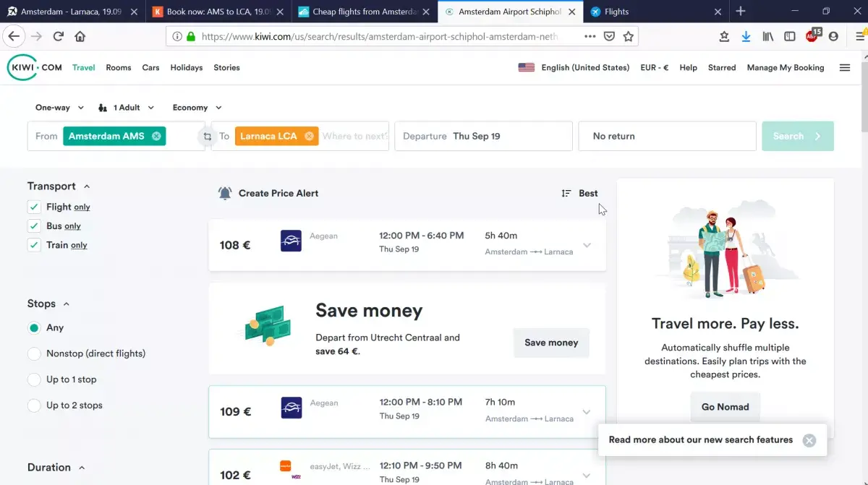Click the Aegean logo on the 108 € flight

291,241
